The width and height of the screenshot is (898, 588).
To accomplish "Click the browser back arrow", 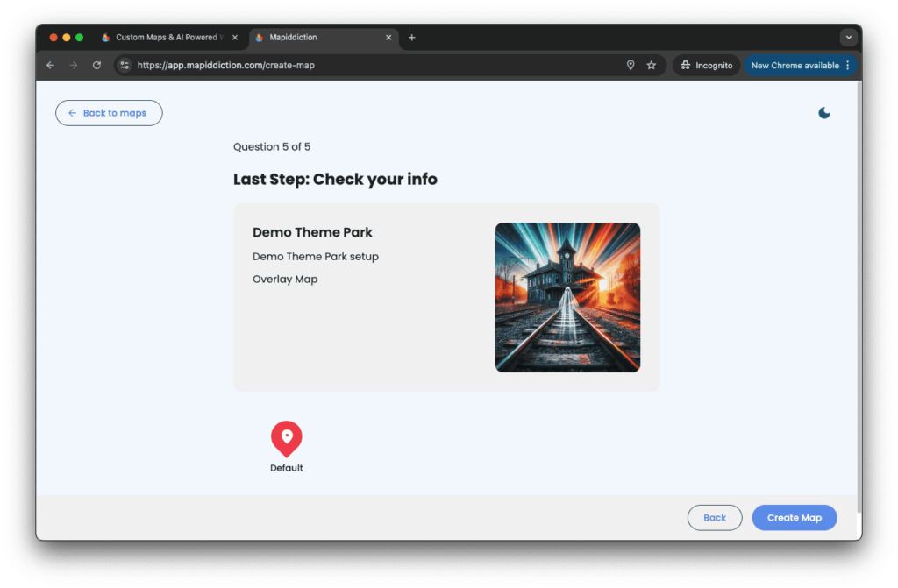I will point(50,66).
